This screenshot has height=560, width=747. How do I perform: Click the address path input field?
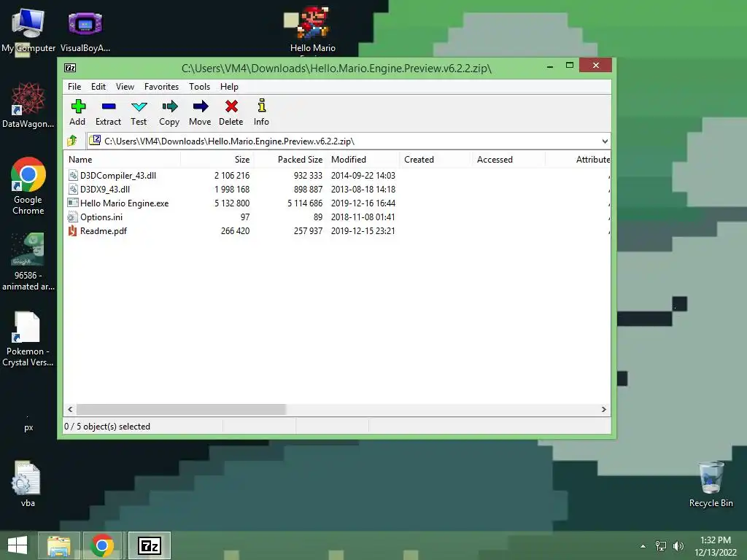tap(349, 141)
